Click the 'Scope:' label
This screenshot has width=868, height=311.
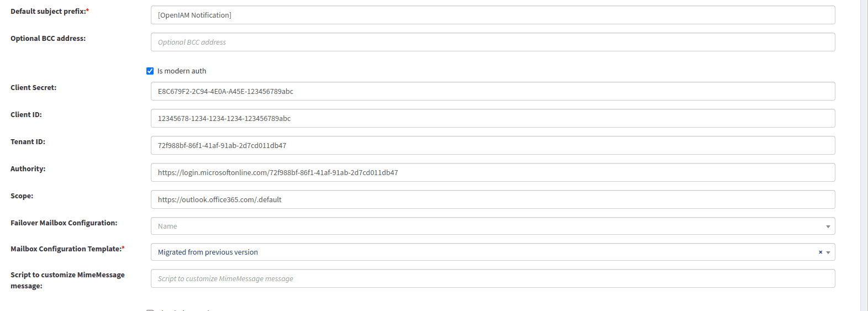click(22, 196)
